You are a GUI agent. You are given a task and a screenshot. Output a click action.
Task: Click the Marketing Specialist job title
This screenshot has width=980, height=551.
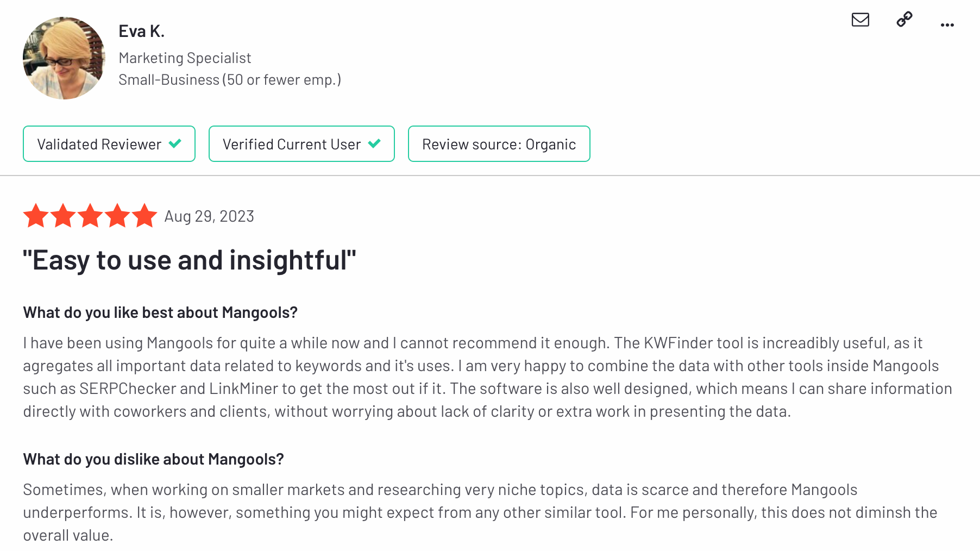click(x=185, y=58)
